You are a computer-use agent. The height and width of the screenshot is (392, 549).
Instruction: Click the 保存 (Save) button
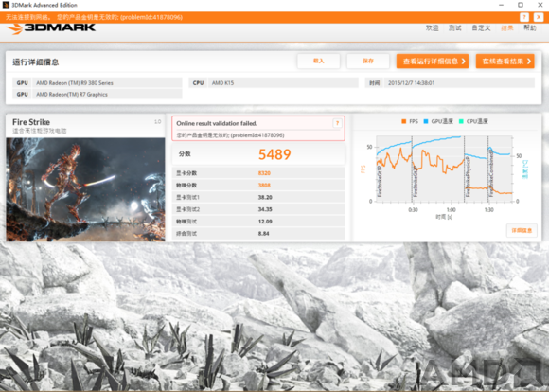coord(368,61)
